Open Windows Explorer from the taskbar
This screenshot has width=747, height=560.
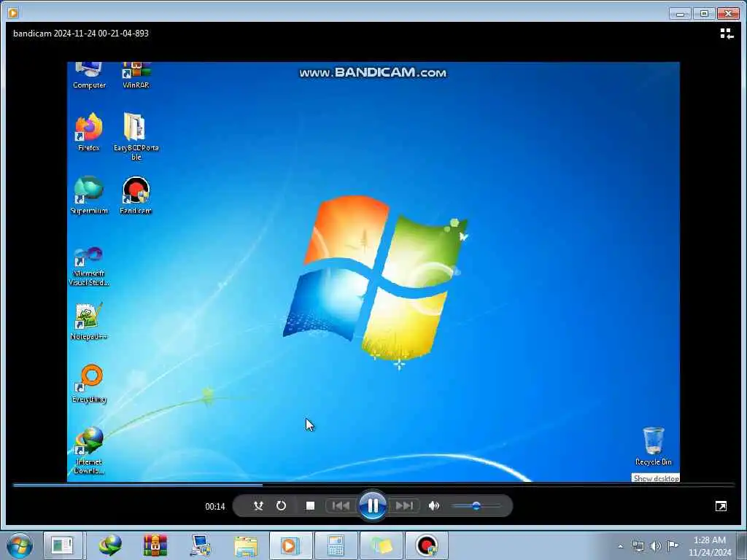(x=246, y=545)
